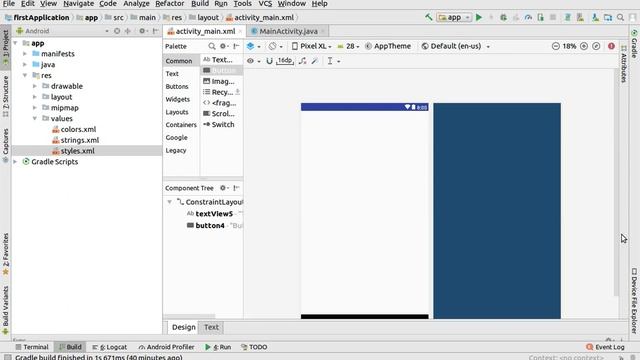This screenshot has width=640, height=360.
Task: Zoom out the design canvas
Action: point(556,46)
